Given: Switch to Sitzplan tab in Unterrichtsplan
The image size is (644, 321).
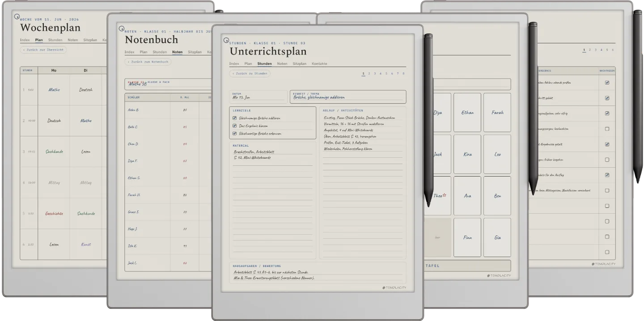Looking at the screenshot, I should click(299, 63).
